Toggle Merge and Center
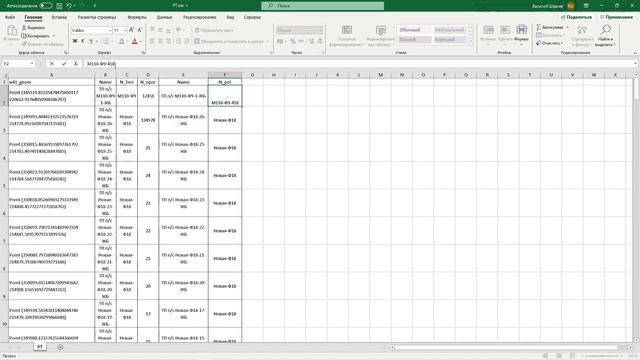This screenshot has height=360, width=640. click(x=229, y=41)
